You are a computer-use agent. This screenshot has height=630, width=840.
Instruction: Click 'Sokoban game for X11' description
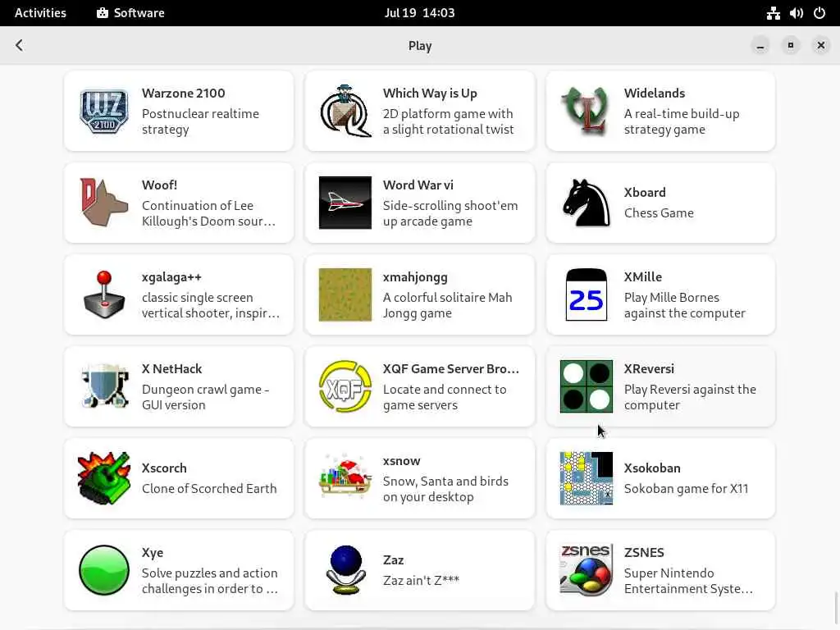click(x=686, y=489)
